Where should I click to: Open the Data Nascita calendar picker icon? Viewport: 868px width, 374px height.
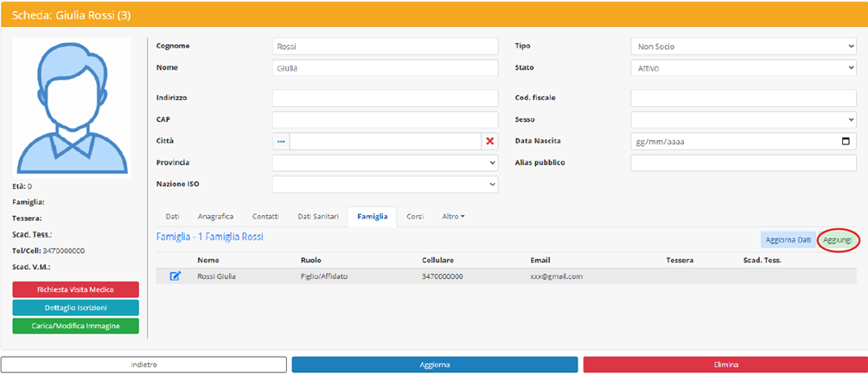click(846, 141)
